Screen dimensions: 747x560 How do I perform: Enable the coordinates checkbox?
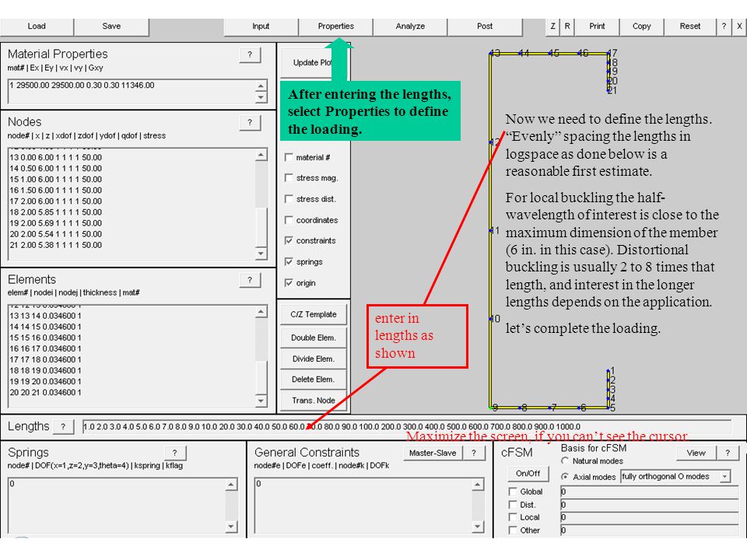pyautogui.click(x=289, y=220)
